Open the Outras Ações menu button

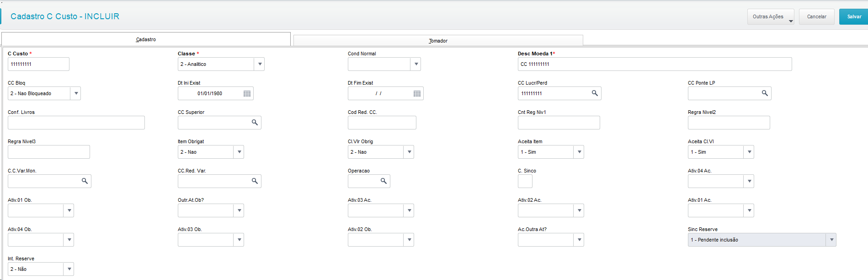(x=771, y=16)
